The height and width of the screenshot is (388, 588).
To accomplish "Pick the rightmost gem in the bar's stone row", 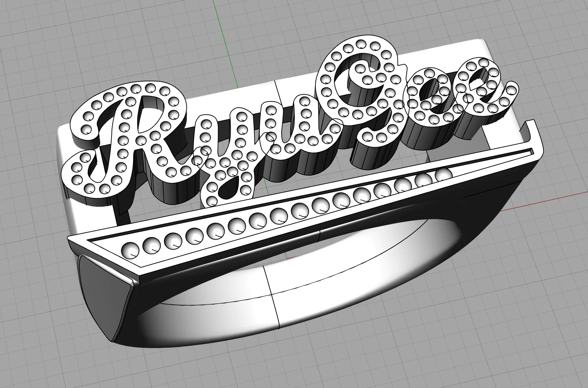I will 444,174.
